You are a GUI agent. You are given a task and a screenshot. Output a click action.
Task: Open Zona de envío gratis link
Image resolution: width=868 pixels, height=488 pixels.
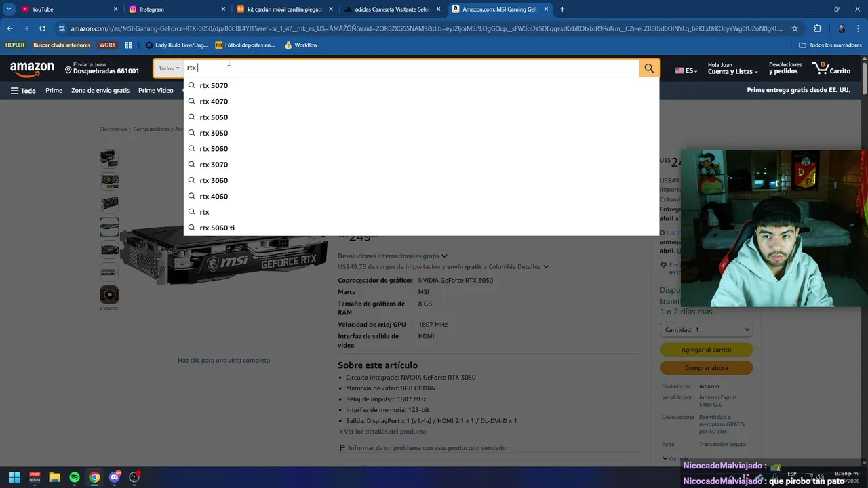tap(100, 90)
